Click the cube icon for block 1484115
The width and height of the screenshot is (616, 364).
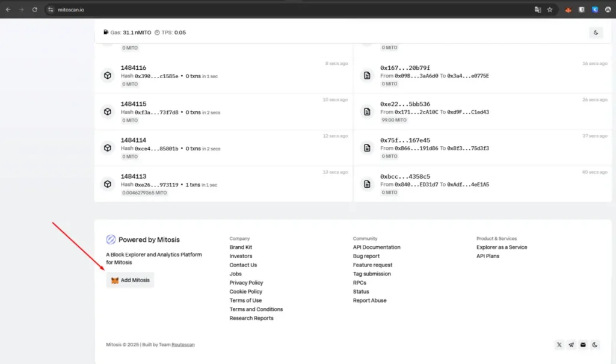107,112
